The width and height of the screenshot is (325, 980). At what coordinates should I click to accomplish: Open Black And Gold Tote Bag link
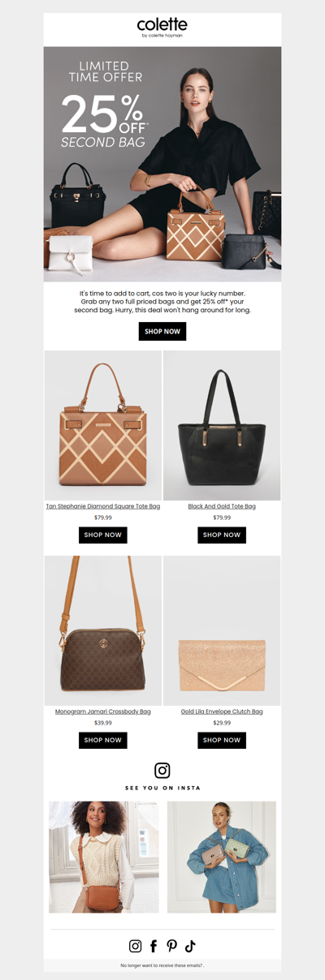[222, 506]
